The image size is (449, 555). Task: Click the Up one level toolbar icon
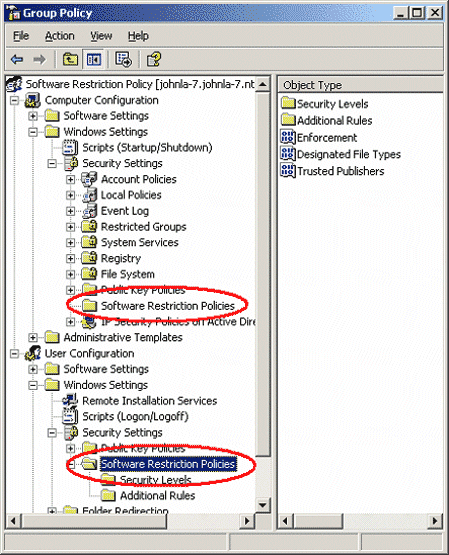(x=70, y=59)
